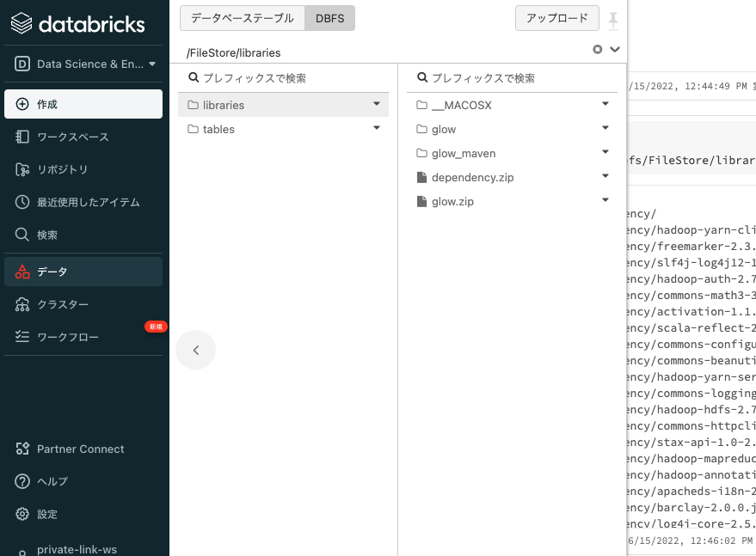Screen dimensions: 756x556
Task: Click right column search magnifier icon
Action: 422,77
